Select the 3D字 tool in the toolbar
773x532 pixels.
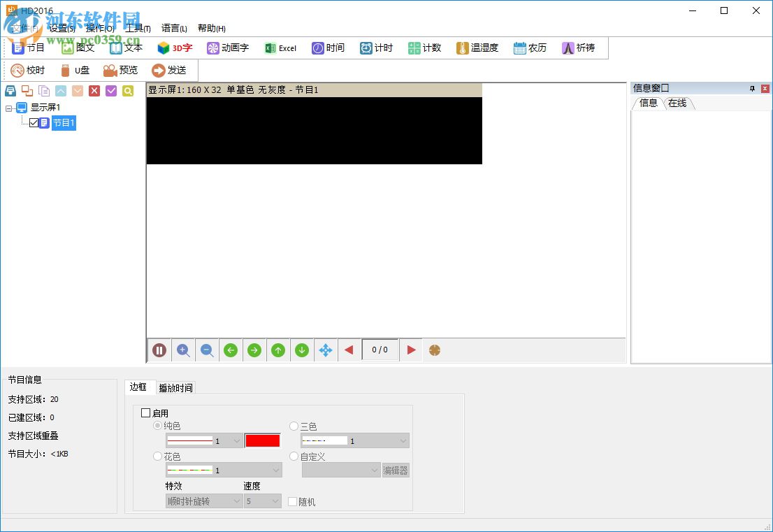(173, 48)
